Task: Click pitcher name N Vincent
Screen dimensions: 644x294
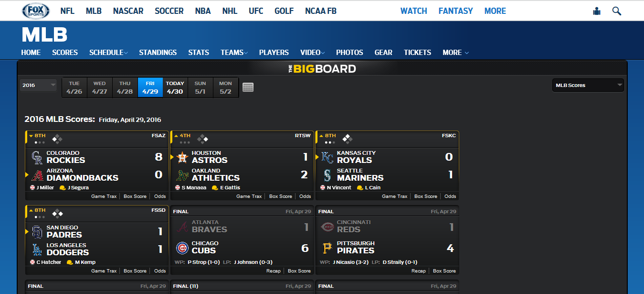Action: (x=339, y=188)
